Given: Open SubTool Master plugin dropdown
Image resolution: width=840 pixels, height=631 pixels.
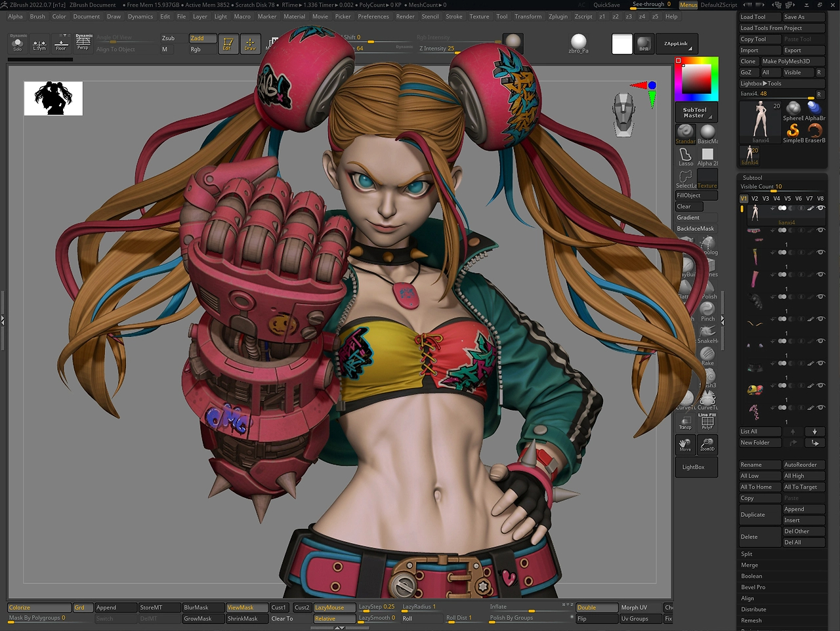Looking at the screenshot, I should 696,113.
